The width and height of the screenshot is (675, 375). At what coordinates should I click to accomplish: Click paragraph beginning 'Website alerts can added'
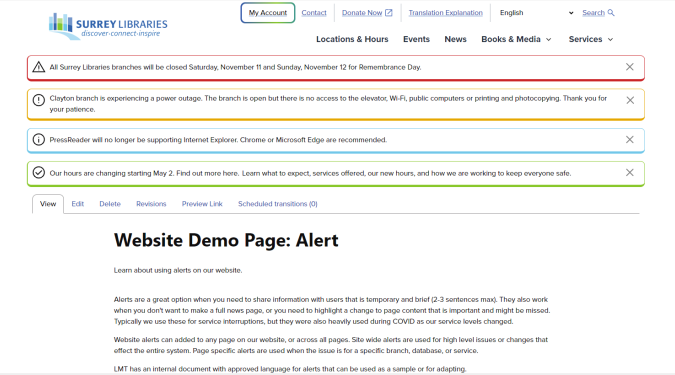click(331, 345)
